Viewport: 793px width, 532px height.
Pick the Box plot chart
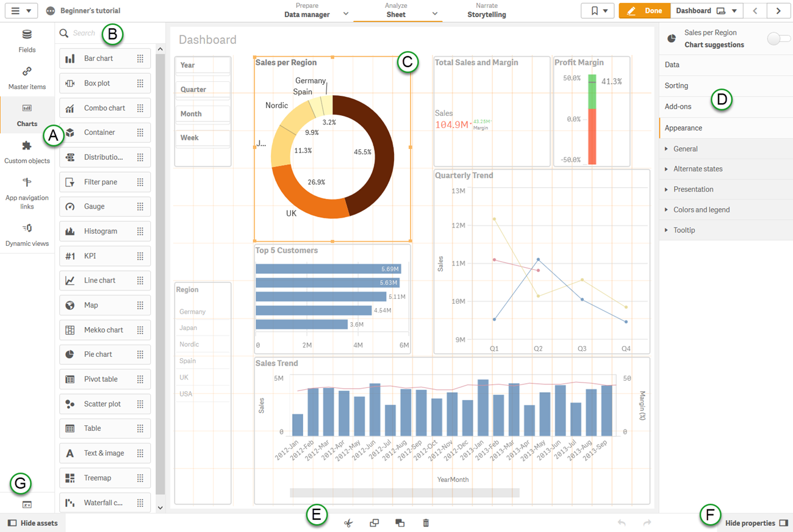coord(105,83)
